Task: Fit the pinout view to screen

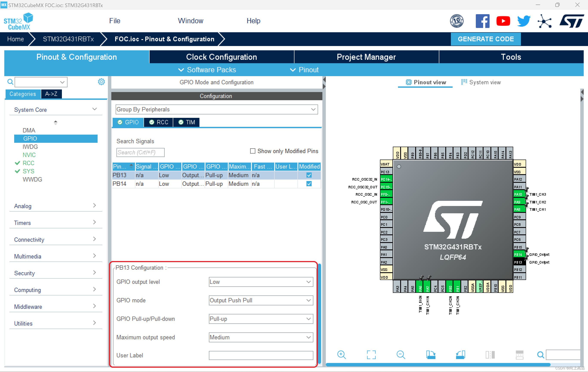Action: point(371,355)
